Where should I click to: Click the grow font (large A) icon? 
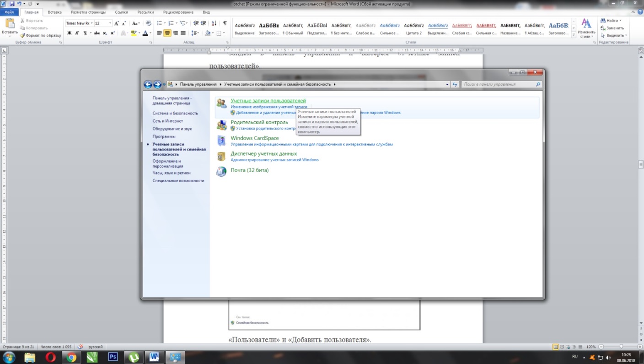[117, 23]
